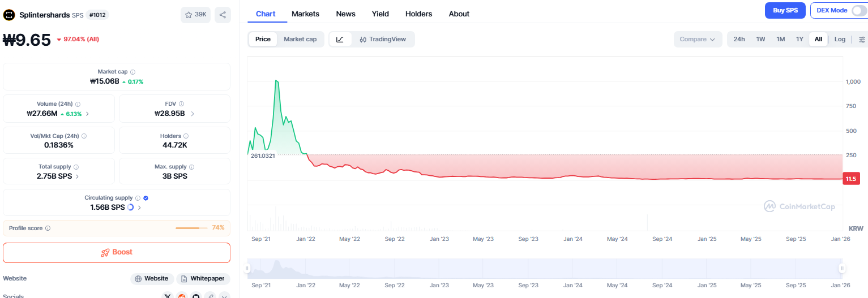This screenshot has width=868, height=298.
Task: Select the 1W time range
Action: [760, 40]
